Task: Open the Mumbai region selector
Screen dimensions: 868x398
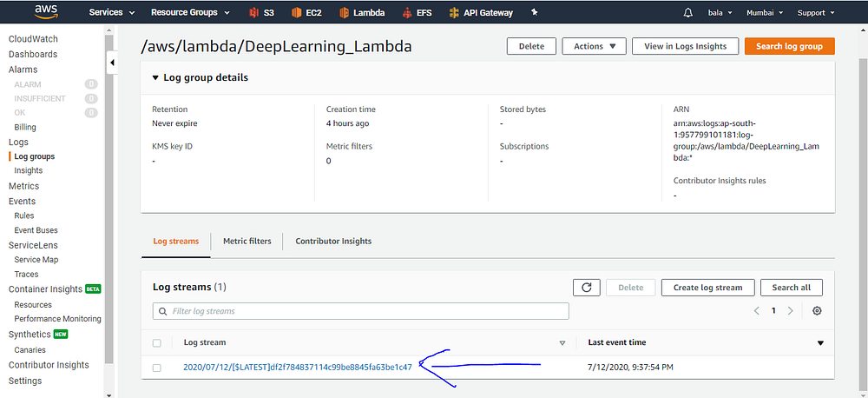Action: (766, 12)
